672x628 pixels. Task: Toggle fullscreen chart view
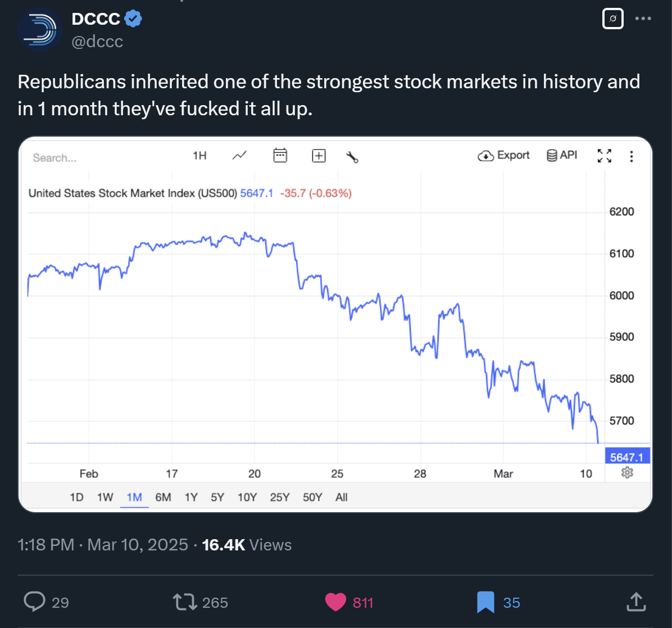[604, 156]
